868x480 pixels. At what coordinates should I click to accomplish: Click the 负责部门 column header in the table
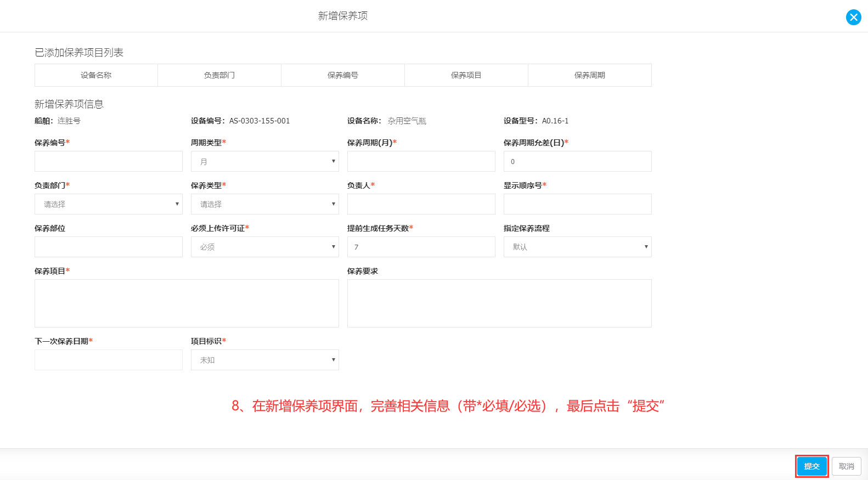point(219,75)
